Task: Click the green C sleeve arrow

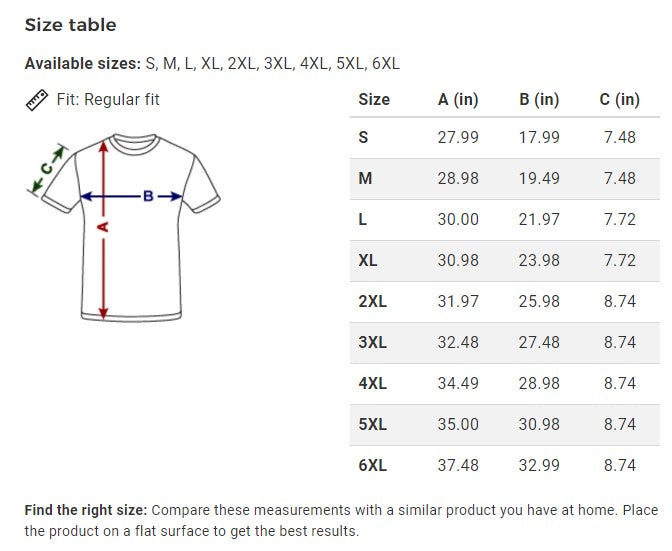Action: tap(48, 171)
